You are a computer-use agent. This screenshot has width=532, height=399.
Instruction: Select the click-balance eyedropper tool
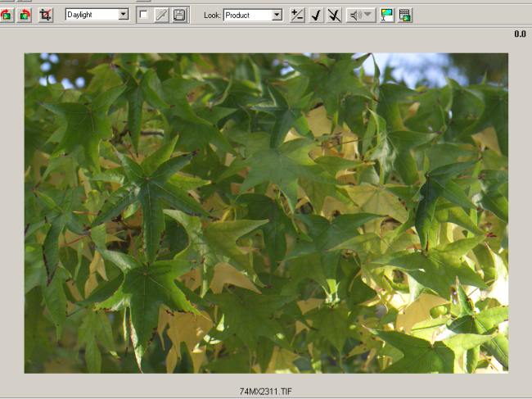point(161,15)
